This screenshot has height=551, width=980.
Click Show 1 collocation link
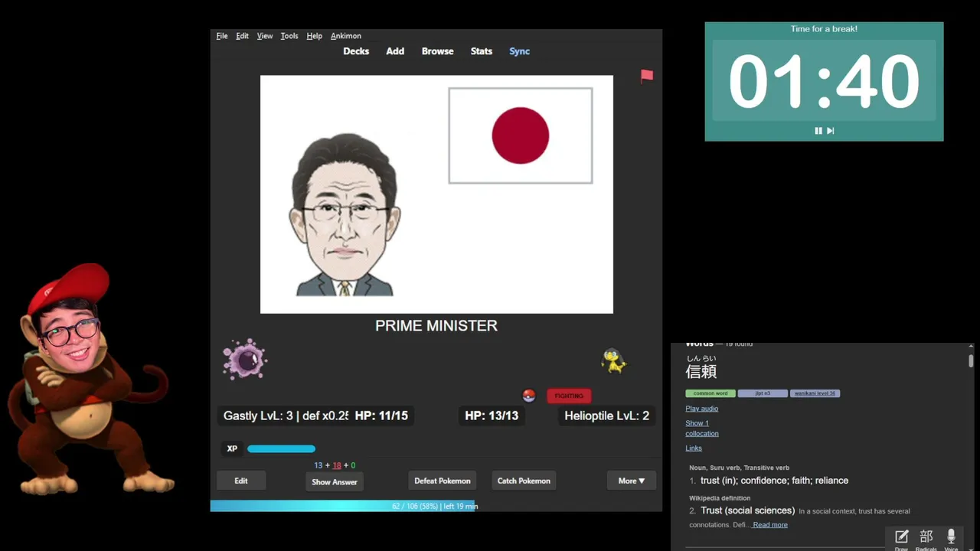pyautogui.click(x=701, y=429)
